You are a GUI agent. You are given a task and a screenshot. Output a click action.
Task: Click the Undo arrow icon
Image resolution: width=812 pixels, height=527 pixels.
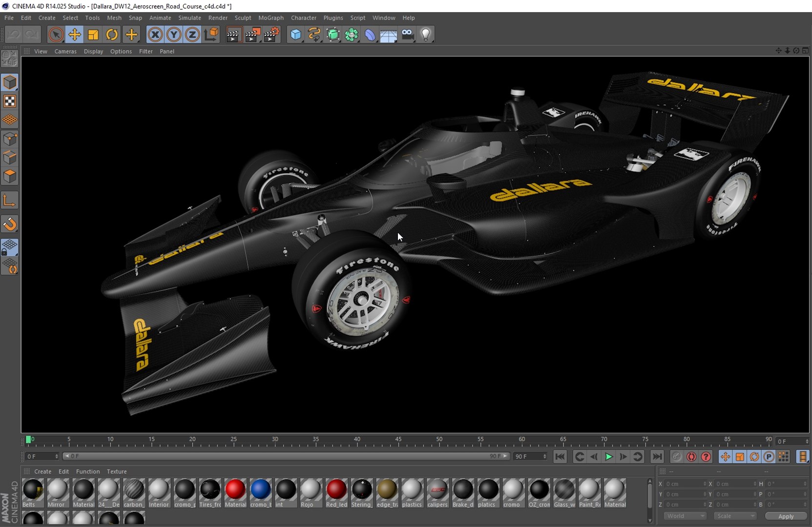[x=13, y=35]
